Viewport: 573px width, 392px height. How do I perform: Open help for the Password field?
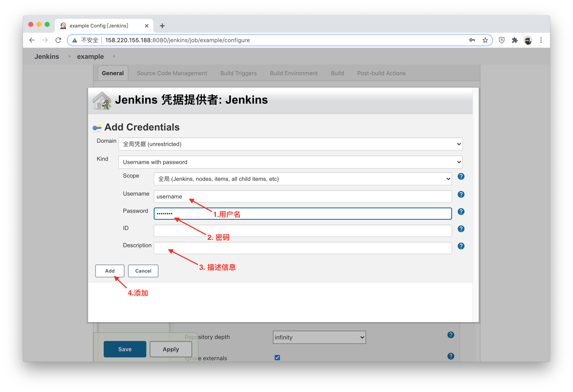point(461,212)
